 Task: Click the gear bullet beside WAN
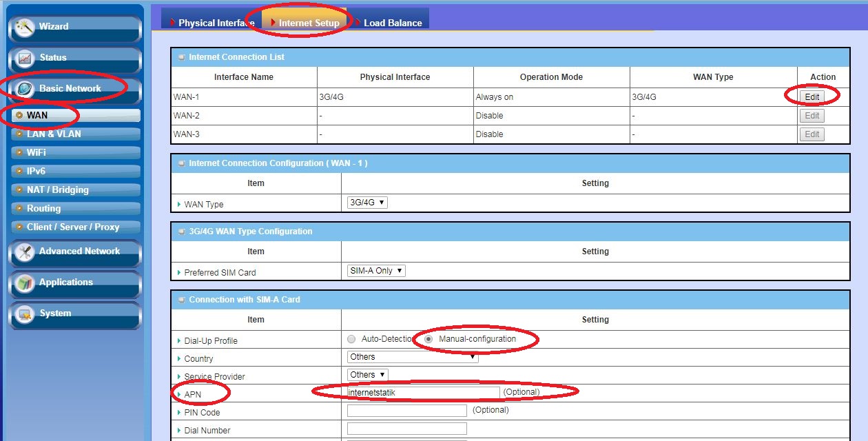19,115
